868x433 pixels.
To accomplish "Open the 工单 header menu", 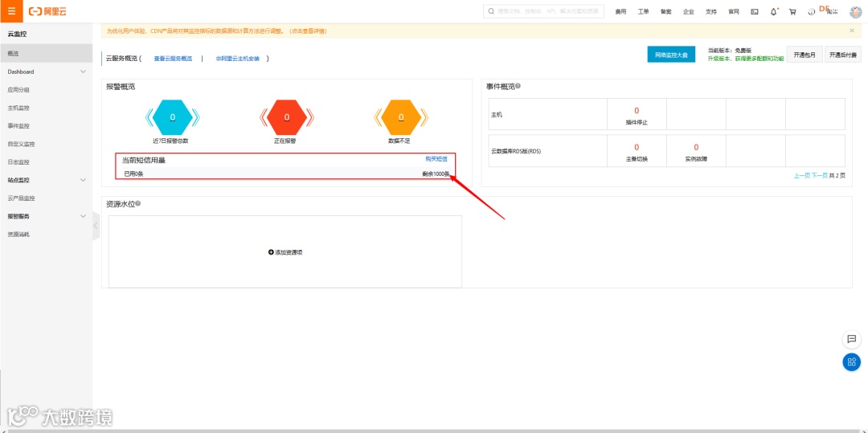I will pos(643,11).
